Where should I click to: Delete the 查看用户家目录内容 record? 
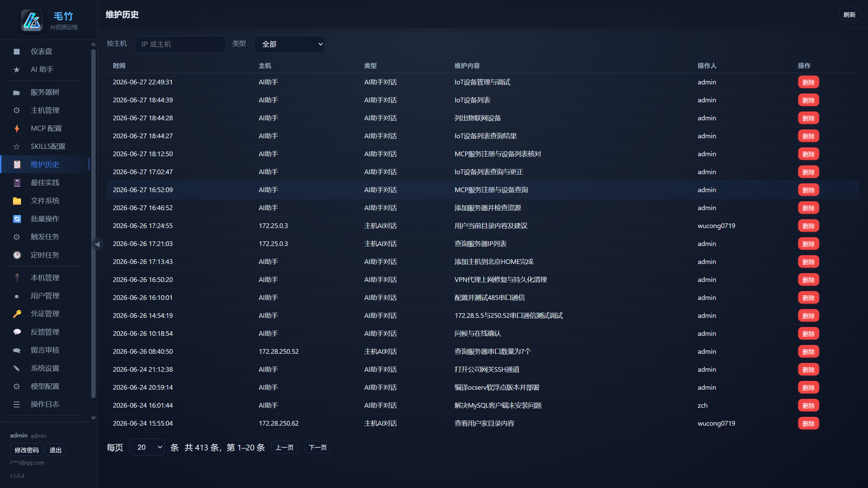point(808,424)
